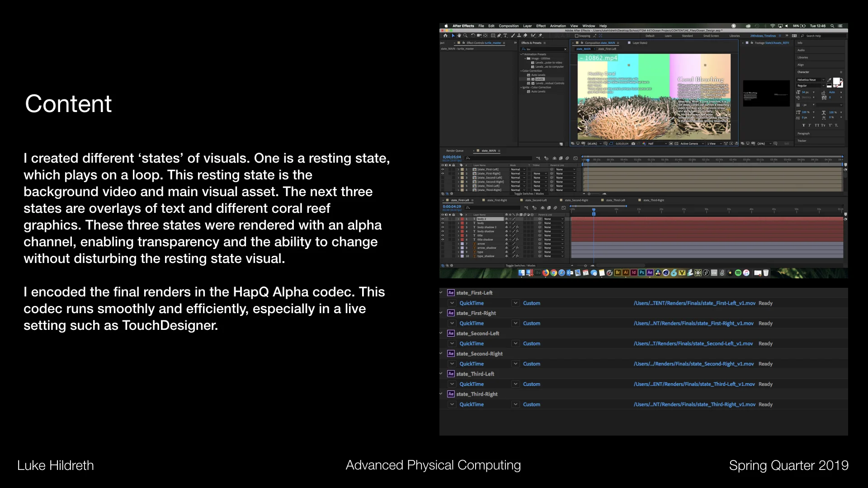868x488 pixels.
Task: Enable the Snapping checkbox
Action: [577, 36]
